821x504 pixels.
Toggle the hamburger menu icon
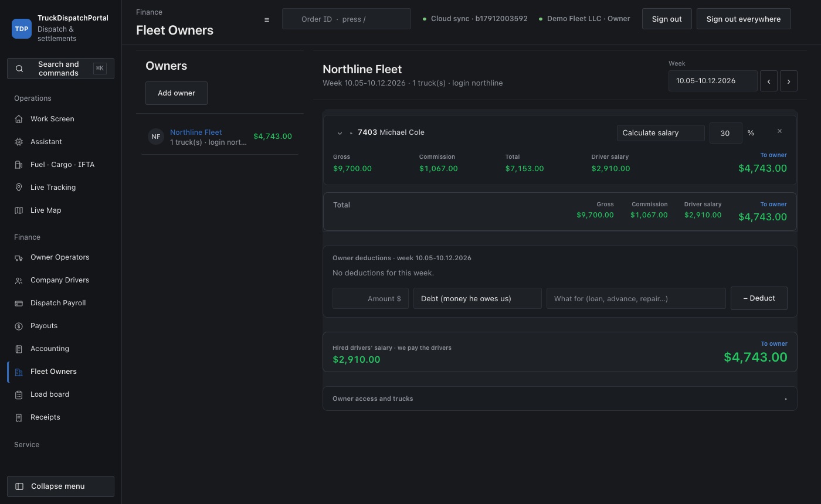267,19
